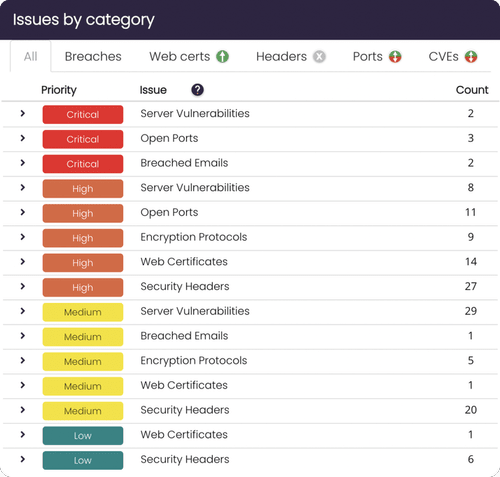
Task: Click the grey X icon beside Headers
Action: tap(319, 56)
